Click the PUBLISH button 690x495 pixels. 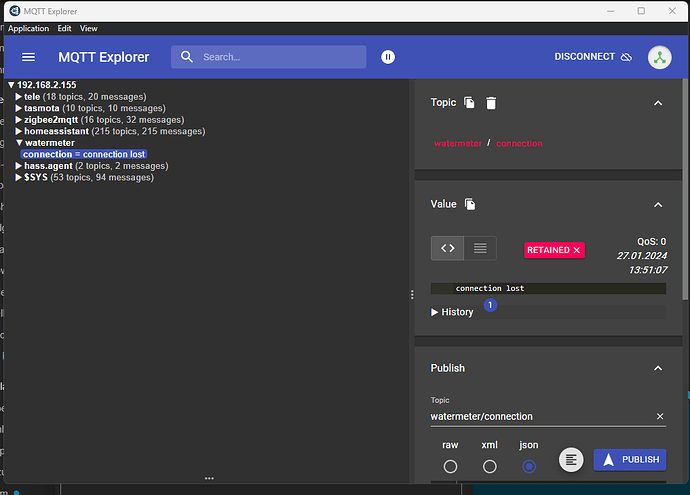coord(629,460)
